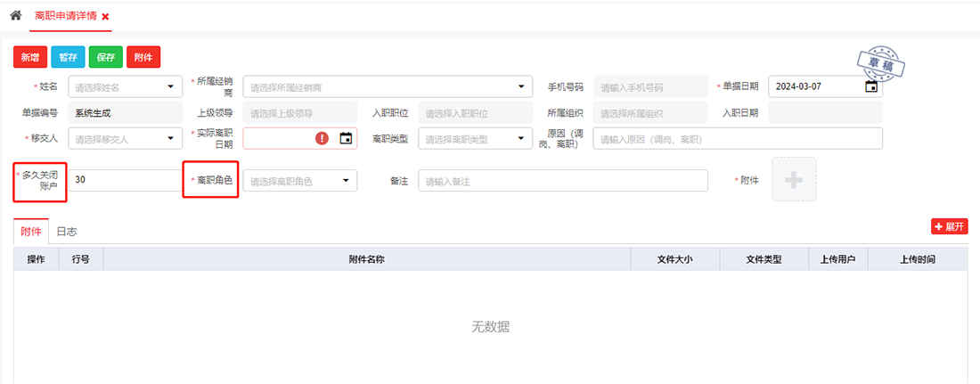Close the 离职申请详情 tab
This screenshot has height=384, width=980.
[x=105, y=17]
